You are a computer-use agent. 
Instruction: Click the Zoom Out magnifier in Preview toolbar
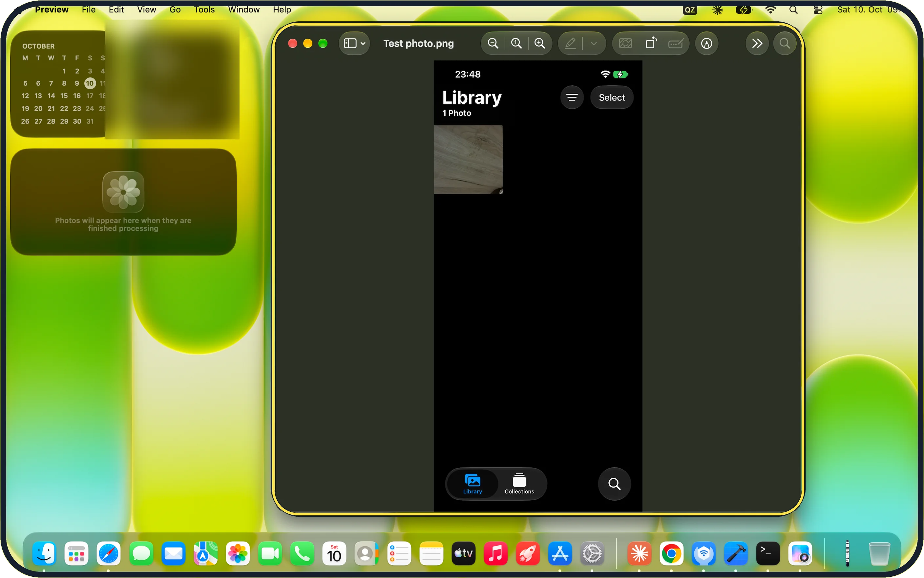click(493, 44)
